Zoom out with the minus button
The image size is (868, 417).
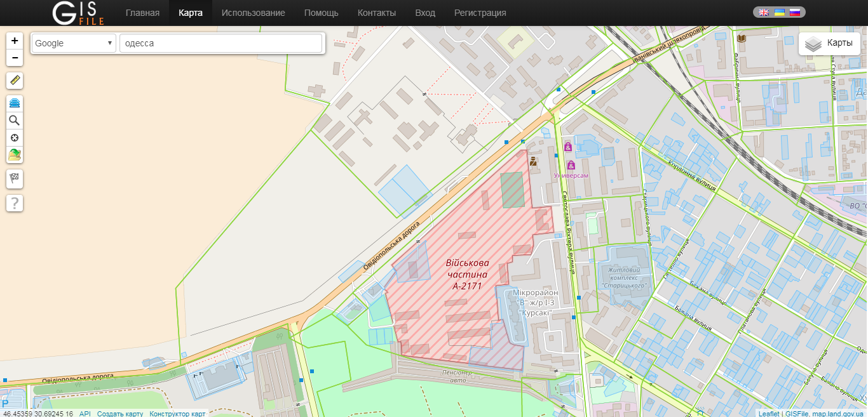(x=15, y=58)
